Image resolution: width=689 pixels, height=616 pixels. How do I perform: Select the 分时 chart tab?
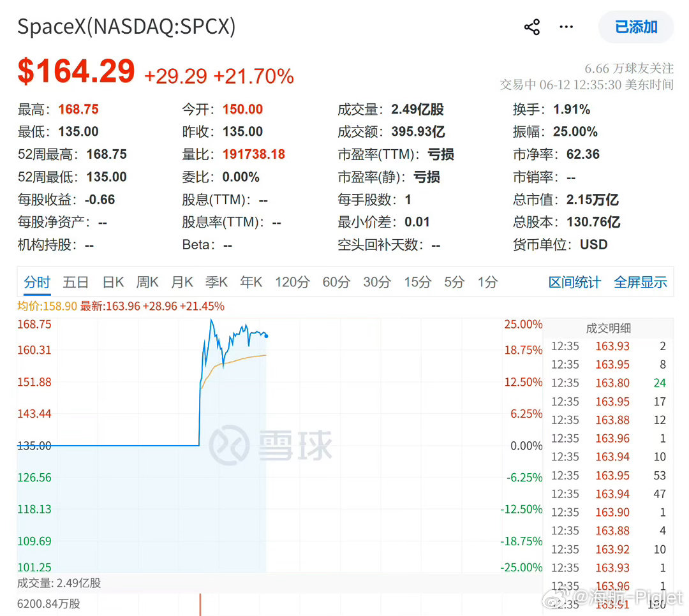tap(37, 282)
